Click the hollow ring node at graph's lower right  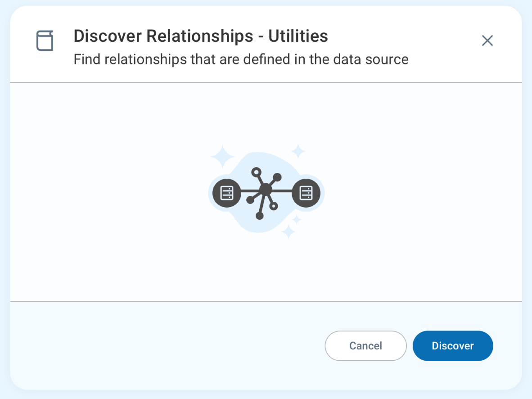tap(274, 206)
